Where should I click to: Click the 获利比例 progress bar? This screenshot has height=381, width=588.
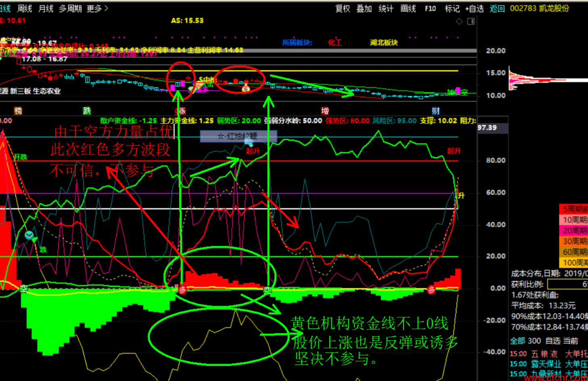[567, 284]
